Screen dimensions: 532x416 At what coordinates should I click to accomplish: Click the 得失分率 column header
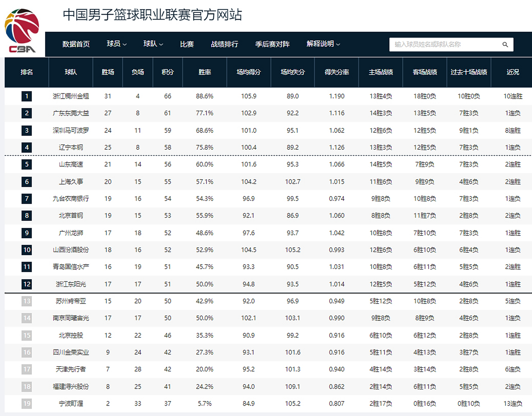point(337,72)
